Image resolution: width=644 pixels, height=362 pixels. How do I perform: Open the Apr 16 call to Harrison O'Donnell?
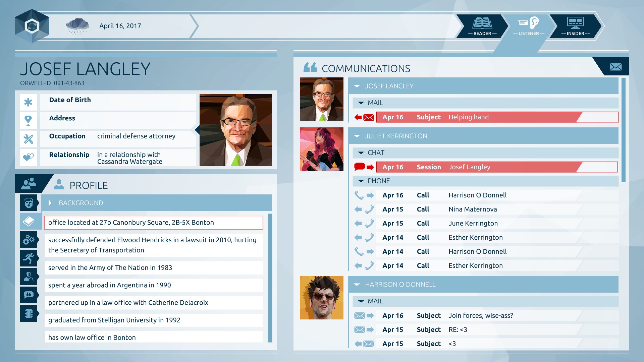[497, 195]
